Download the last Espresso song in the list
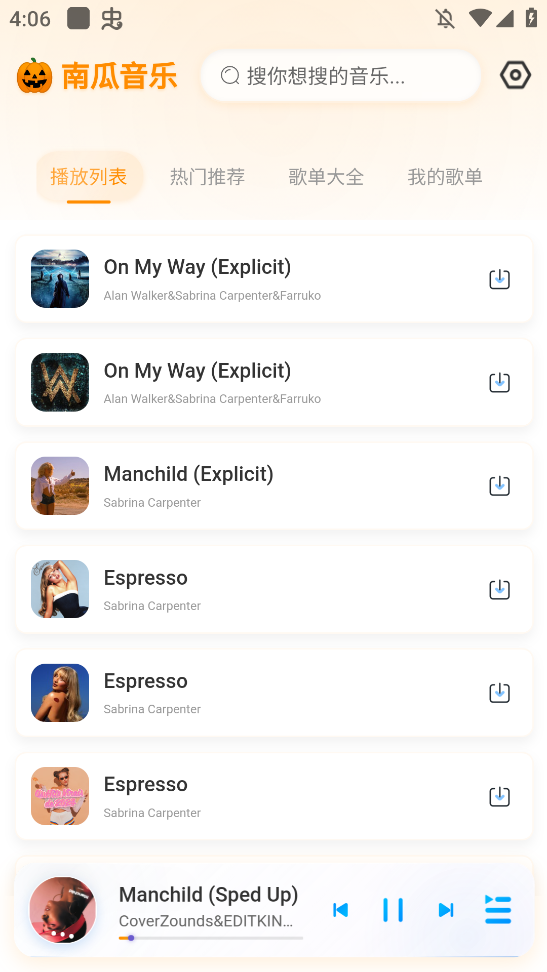547x972 pixels. coord(499,797)
